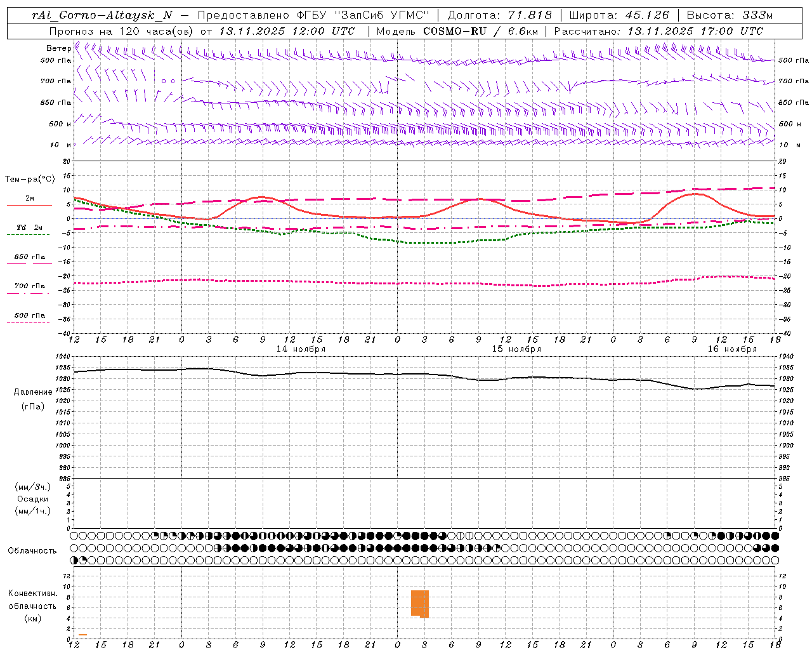The width and height of the screenshot is (812, 650).
Task: Click the Рассчитано: 13.11.2025 17:00 UTC text
Action: tap(658, 31)
